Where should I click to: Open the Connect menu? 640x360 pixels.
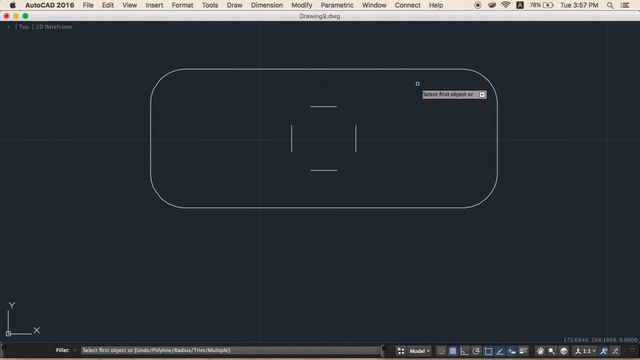[x=407, y=5]
